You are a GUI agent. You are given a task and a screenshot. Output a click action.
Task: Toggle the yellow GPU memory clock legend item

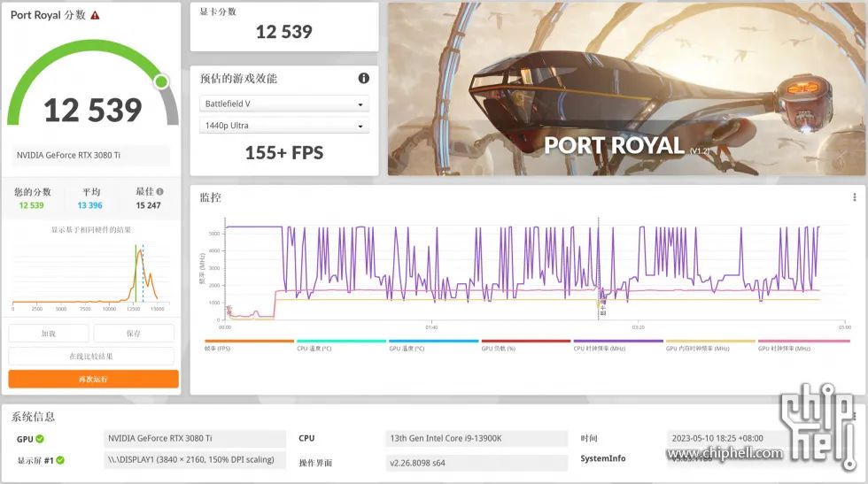(710, 345)
